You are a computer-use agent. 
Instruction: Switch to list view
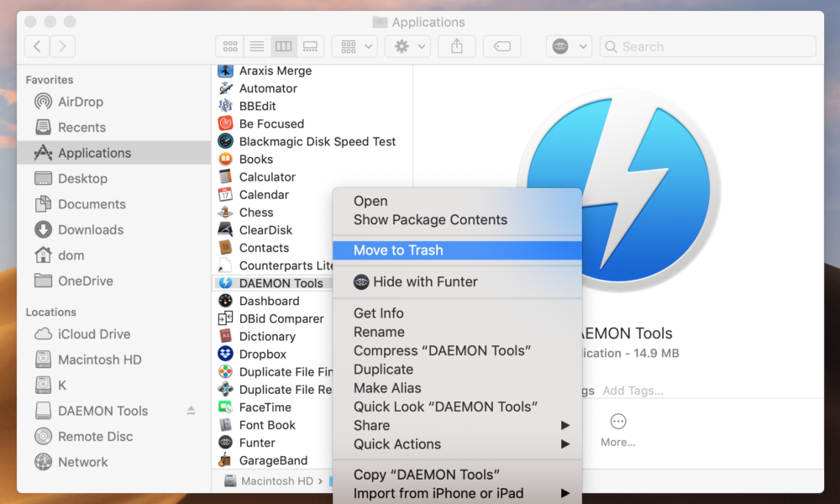coord(257,46)
